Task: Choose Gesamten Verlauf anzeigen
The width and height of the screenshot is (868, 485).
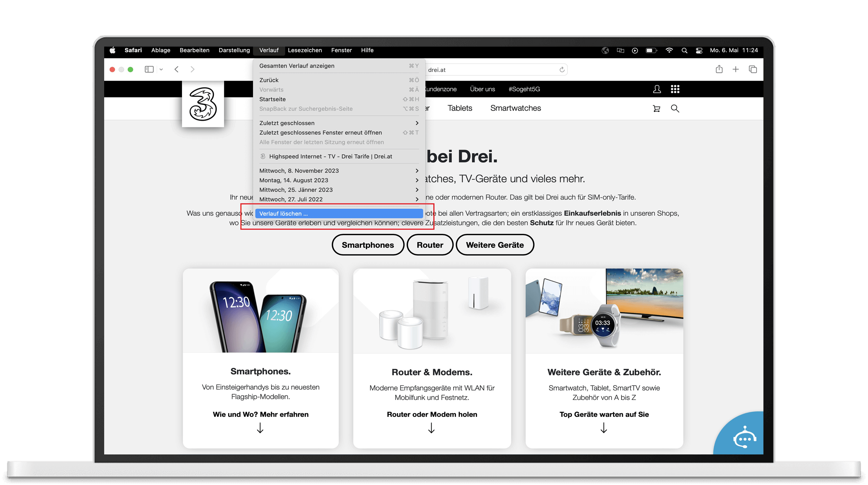Action: click(x=339, y=66)
